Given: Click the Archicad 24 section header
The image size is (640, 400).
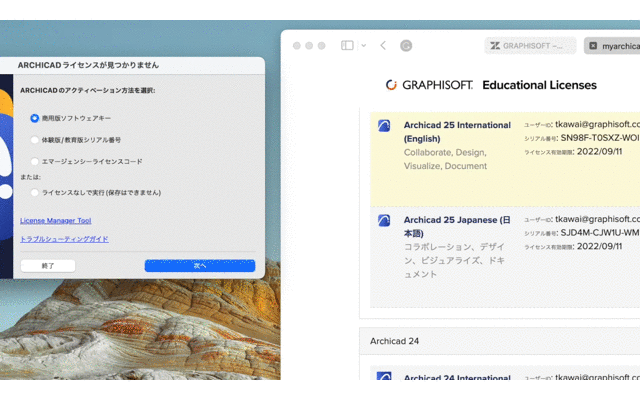Looking at the screenshot, I should (500, 341).
